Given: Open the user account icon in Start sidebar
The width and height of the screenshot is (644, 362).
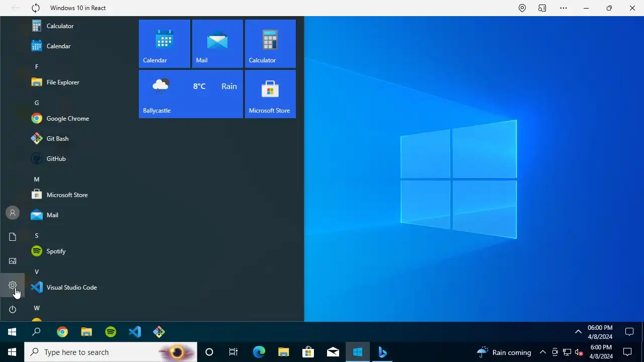Looking at the screenshot, I should coord(13,213).
